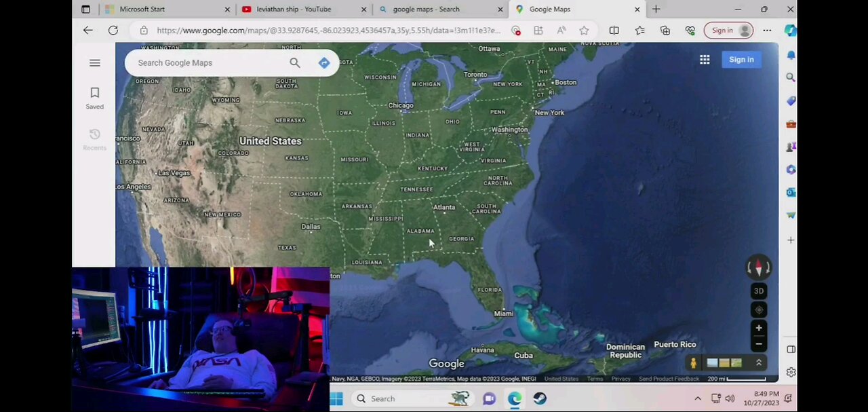Viewport: 868px width, 412px height.
Task: Expand the imagery strip with double chevron
Action: pyautogui.click(x=759, y=362)
